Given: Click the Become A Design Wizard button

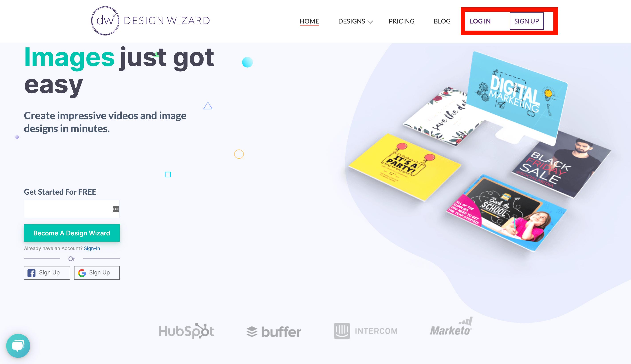Looking at the screenshot, I should tap(72, 233).
